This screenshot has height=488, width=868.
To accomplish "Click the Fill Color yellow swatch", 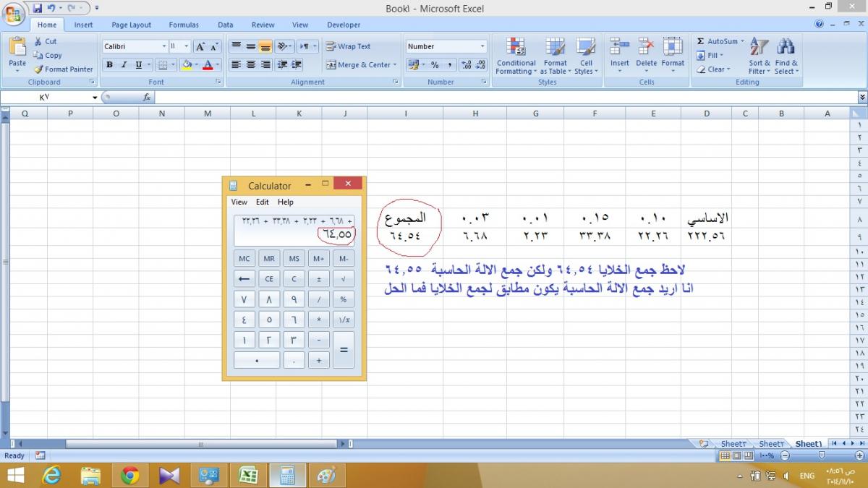I will (x=187, y=65).
